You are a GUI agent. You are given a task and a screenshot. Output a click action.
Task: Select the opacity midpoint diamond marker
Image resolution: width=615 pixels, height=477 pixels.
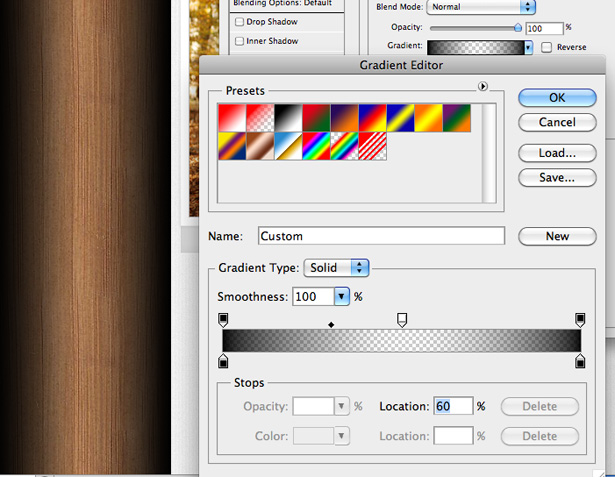tap(331, 325)
